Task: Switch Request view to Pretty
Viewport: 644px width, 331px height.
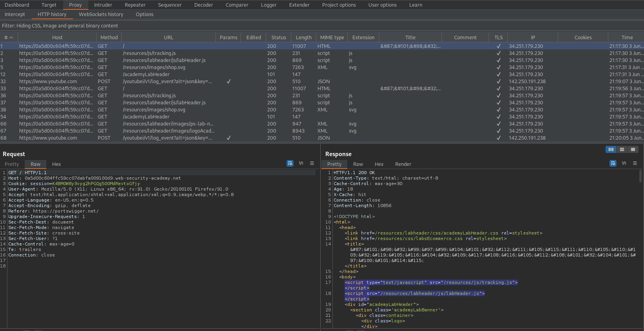Action: coord(12,164)
